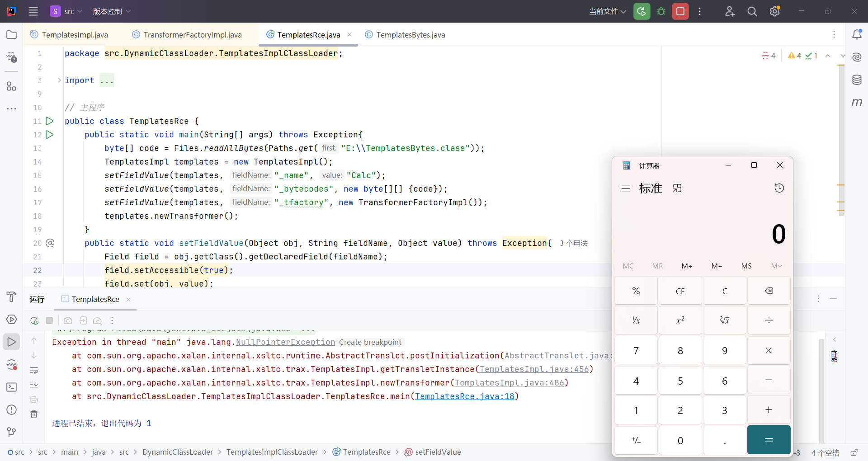Open the Git version control tool window
The width and height of the screenshot is (868, 461).
(x=12, y=432)
